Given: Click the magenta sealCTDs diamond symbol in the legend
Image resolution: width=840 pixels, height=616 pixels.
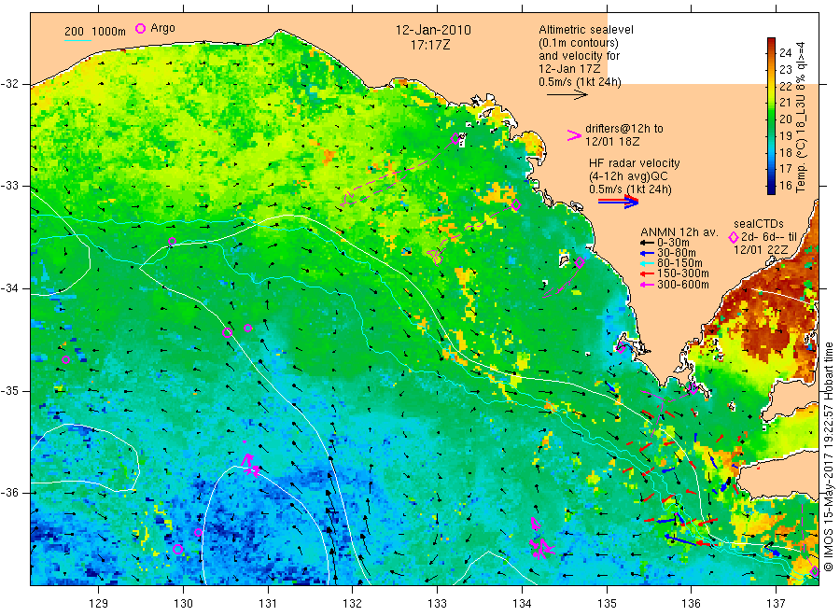Looking at the screenshot, I should point(734,237).
